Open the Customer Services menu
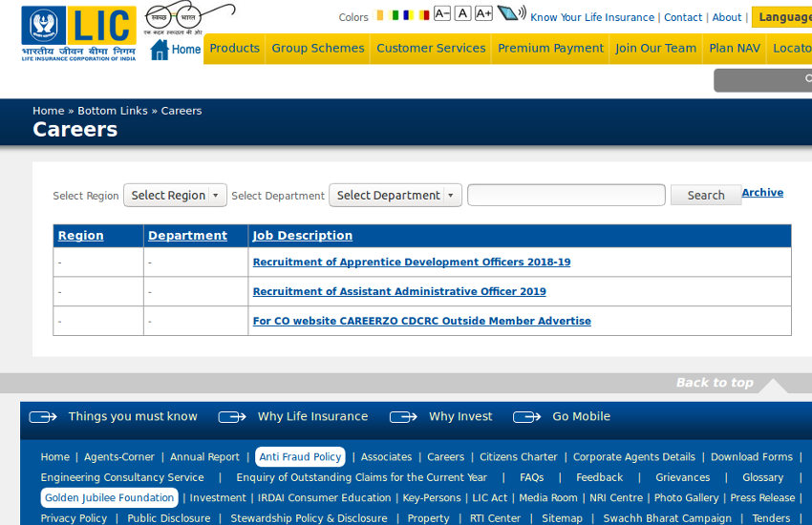The height and width of the screenshot is (525, 812). tap(431, 48)
